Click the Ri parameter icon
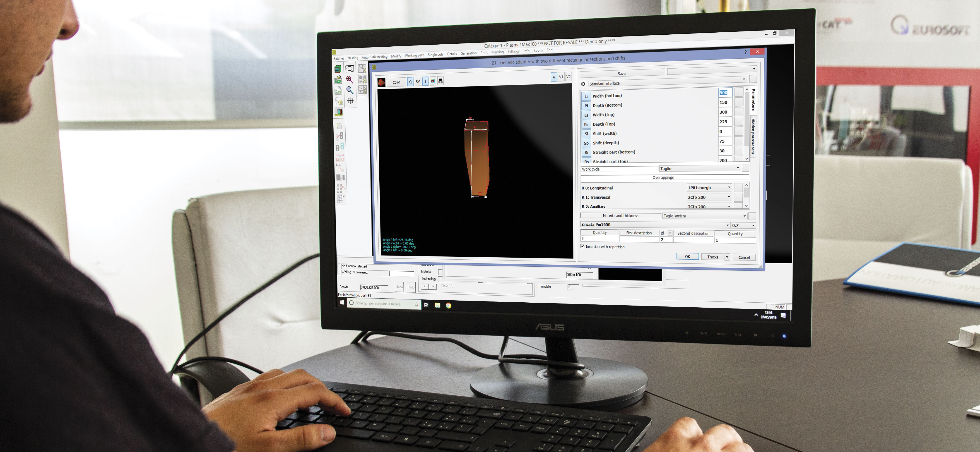This screenshot has height=452, width=980. click(x=586, y=153)
